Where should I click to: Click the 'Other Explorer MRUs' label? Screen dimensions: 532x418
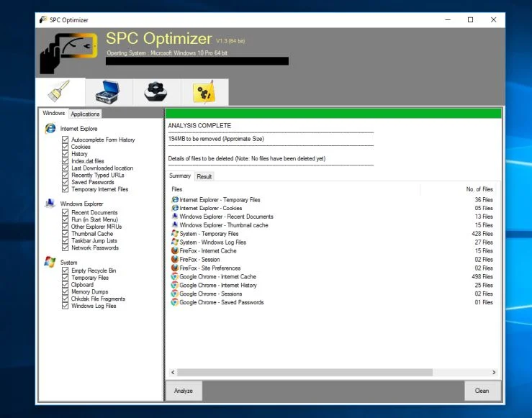pos(96,227)
